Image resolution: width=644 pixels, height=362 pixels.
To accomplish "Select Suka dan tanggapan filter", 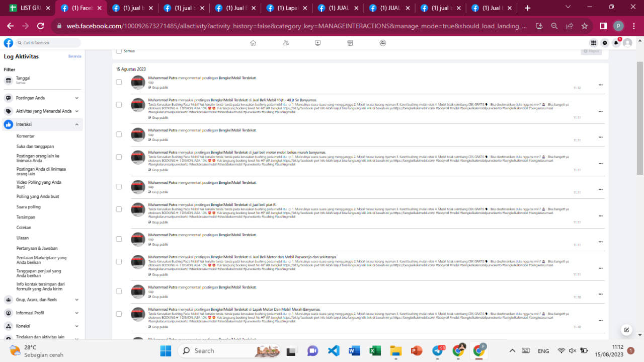I will click(35, 147).
